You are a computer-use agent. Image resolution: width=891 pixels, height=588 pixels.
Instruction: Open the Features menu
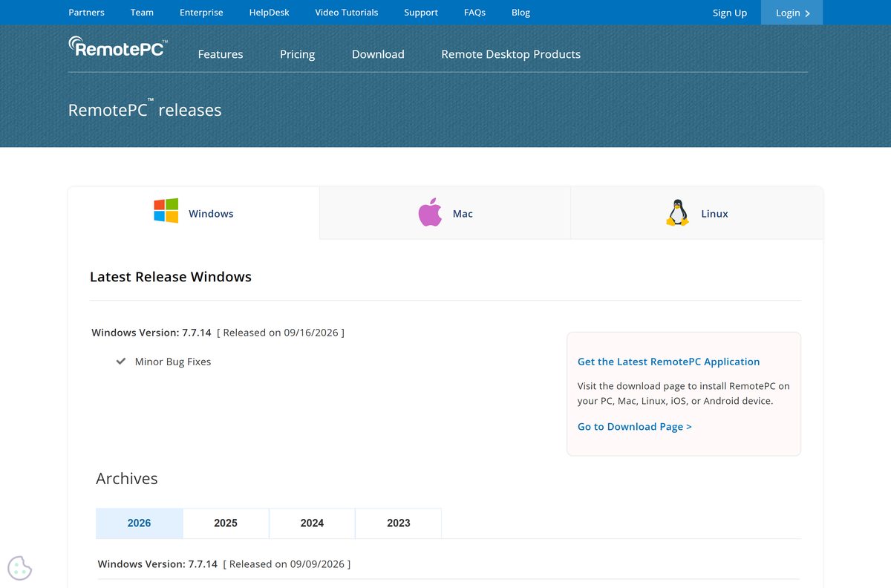(221, 54)
